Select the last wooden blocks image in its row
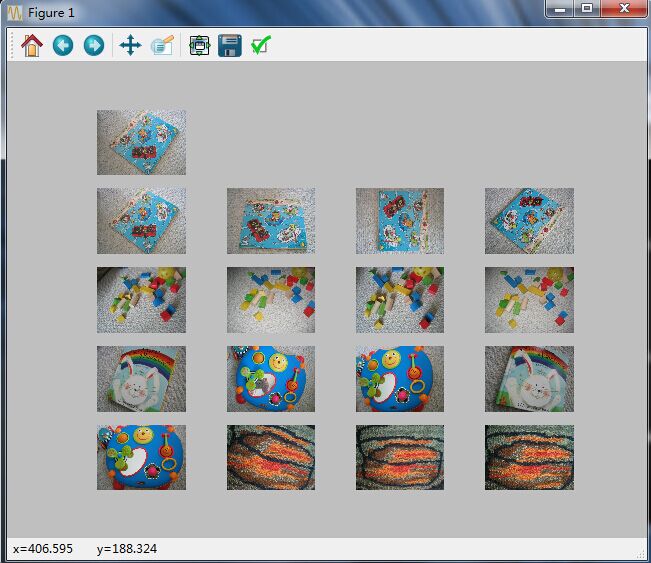 [x=529, y=299]
